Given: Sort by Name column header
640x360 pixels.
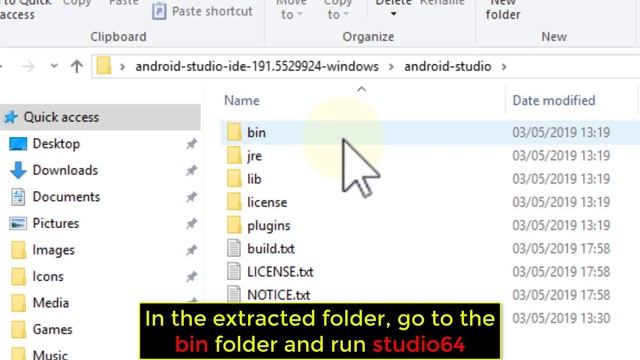Looking at the screenshot, I should [242, 100].
